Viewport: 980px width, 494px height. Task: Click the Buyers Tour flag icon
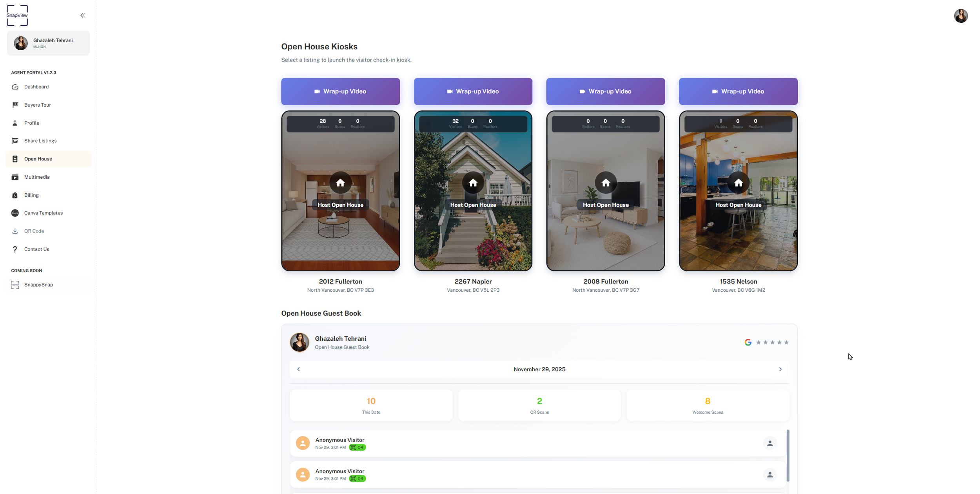click(15, 105)
